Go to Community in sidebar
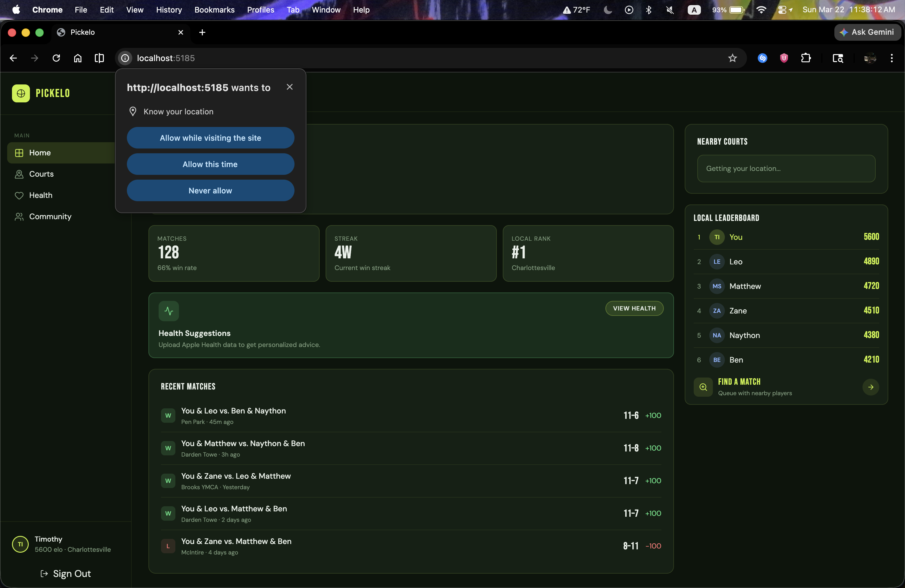Screen dimensions: 905x588 click(50, 216)
